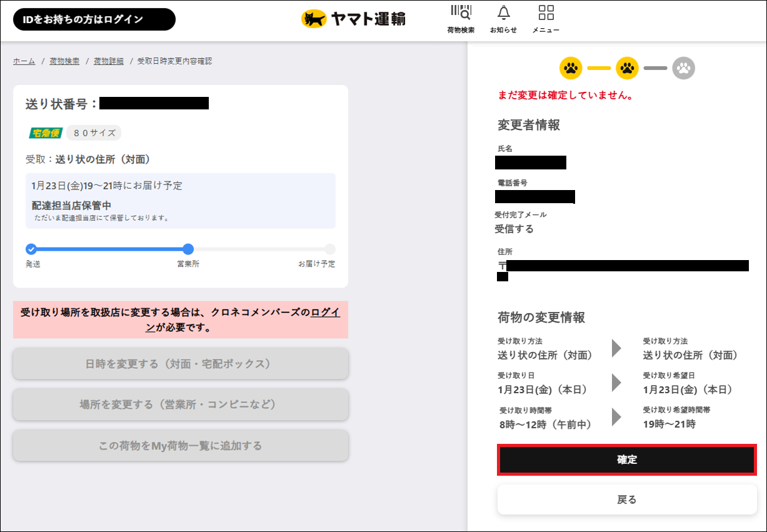
Task: Confirm change with 確定 button
Action: coord(627,460)
